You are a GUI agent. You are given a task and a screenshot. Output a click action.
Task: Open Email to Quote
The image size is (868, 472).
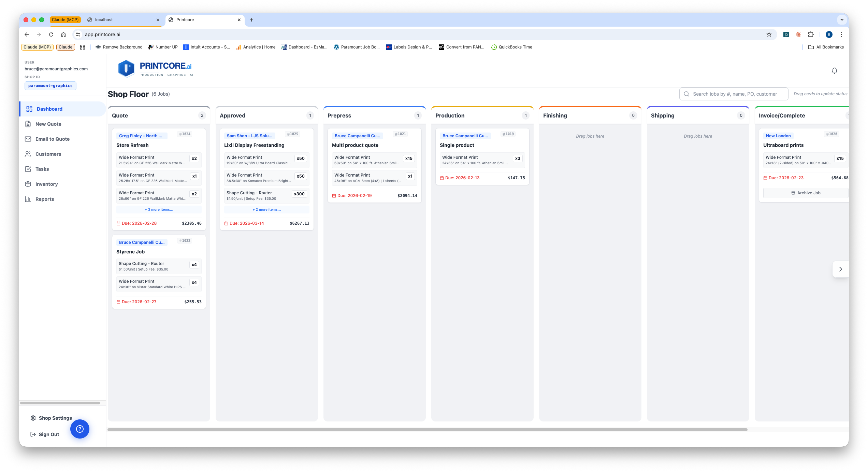(x=52, y=139)
